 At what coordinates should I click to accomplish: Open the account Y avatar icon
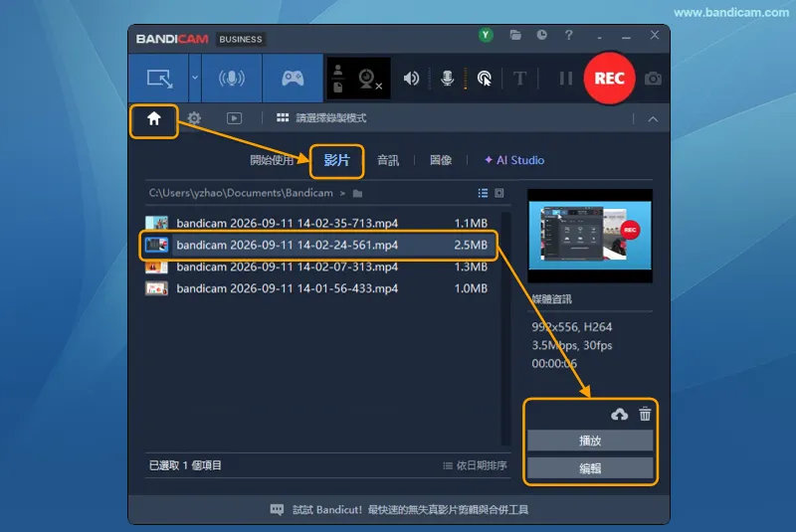(486, 35)
